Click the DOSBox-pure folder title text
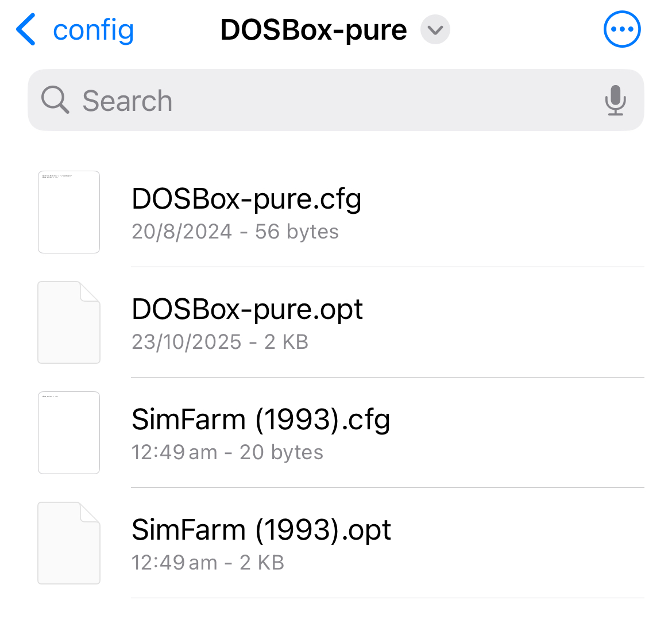Viewport: 672px width, 627px height. click(x=314, y=30)
